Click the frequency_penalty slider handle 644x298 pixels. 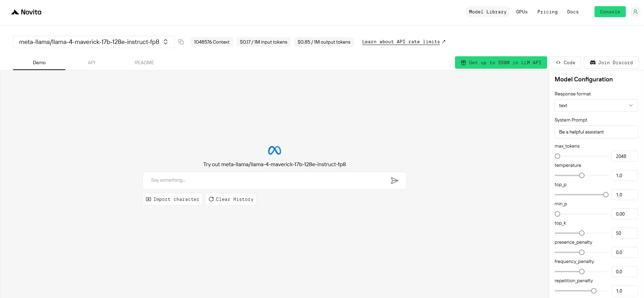[582, 272]
